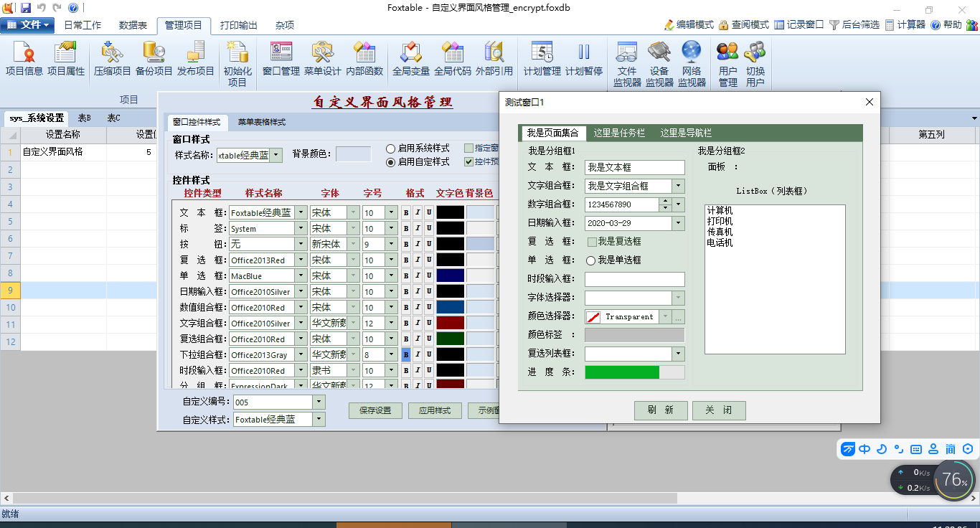This screenshot has width=980, height=528.
Task: Click the dark blue 单选框 text color swatch
Action: click(450, 275)
